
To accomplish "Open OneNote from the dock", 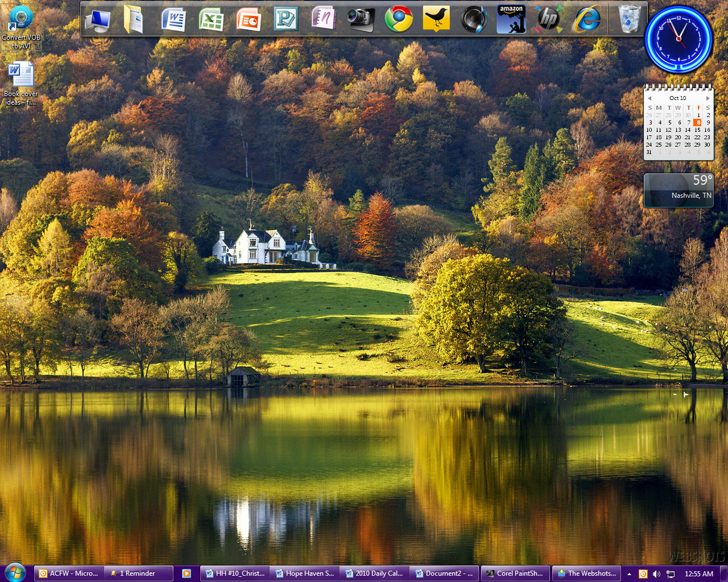I will (x=323, y=19).
